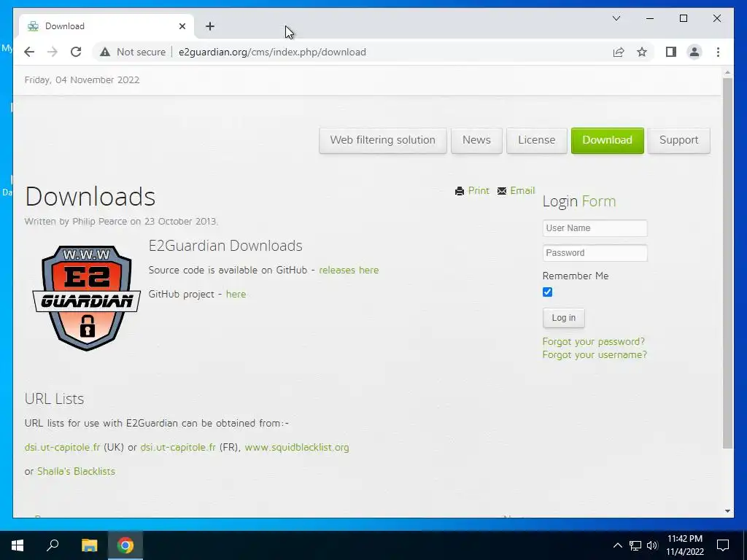Click the Not secure warning icon

pyautogui.click(x=105, y=52)
